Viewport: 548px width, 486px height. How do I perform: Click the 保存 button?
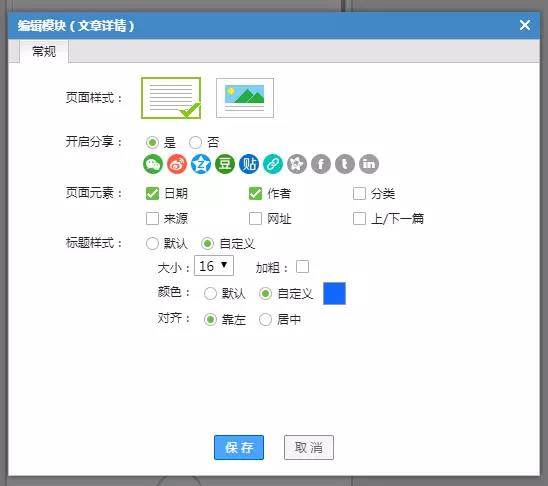(x=239, y=447)
